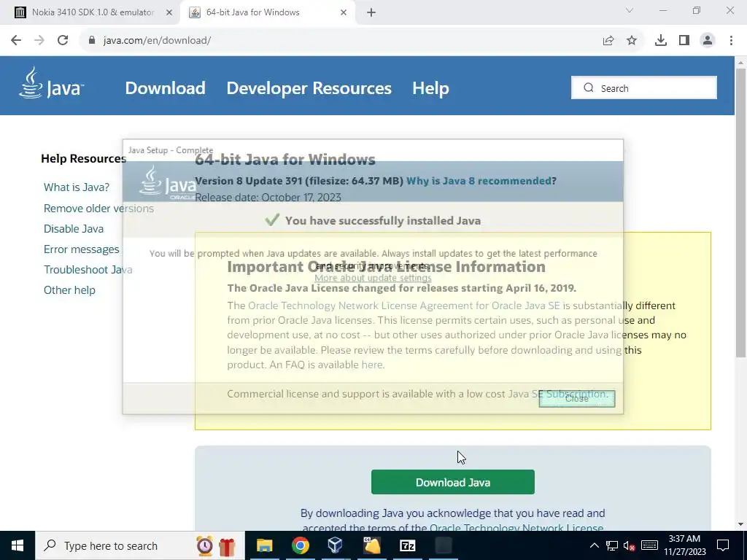747x560 pixels.
Task: Open the Disable Java link
Action: (x=74, y=228)
